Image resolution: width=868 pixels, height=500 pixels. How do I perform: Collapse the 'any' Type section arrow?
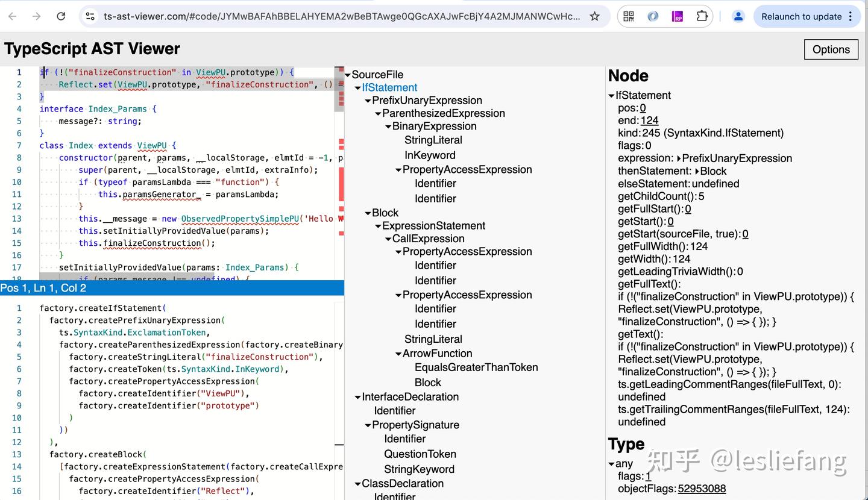point(611,464)
